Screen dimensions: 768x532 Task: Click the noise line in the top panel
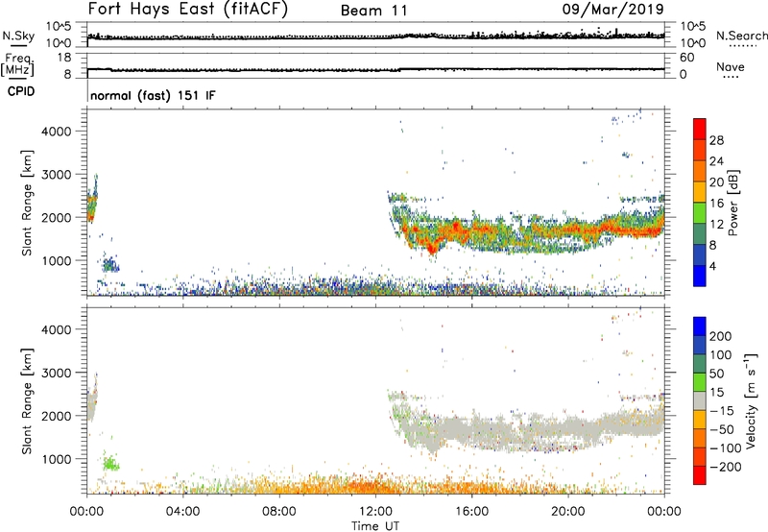pyautogui.click(x=375, y=36)
